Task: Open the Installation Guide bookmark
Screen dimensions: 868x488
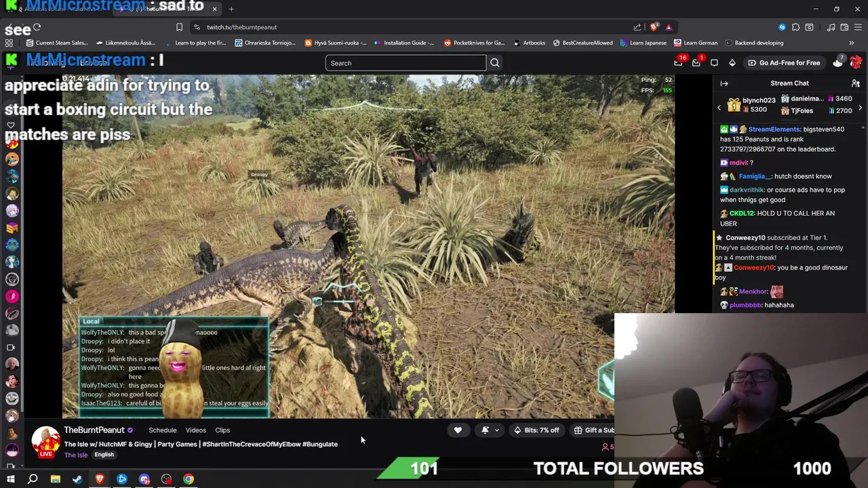Action: coord(403,43)
